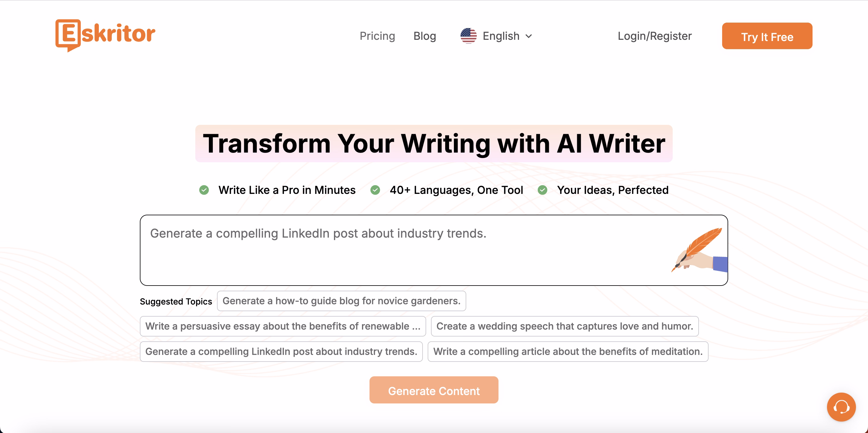The height and width of the screenshot is (433, 868).
Task: Pick the wedding speech suggested topic
Action: pos(565,326)
